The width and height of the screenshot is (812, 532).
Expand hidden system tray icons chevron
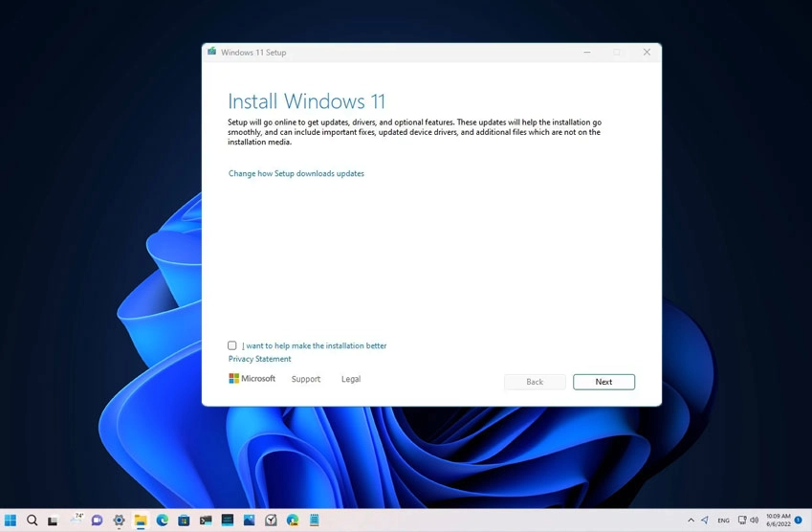691,521
